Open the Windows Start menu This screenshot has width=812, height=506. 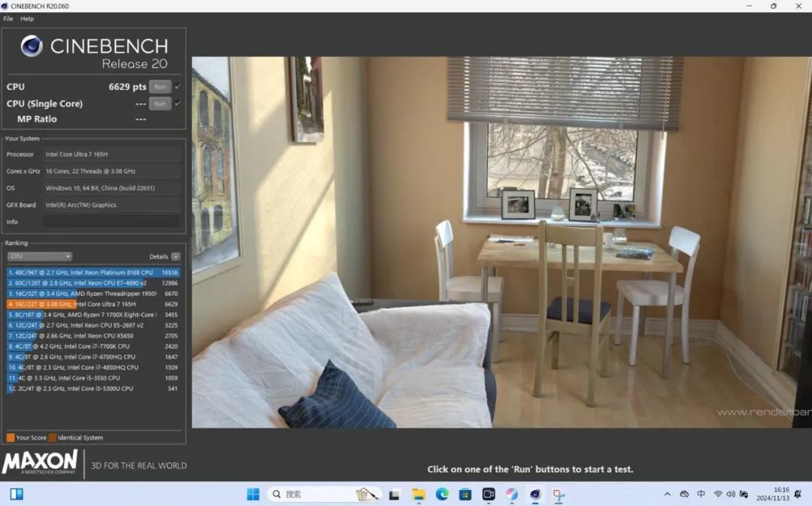point(253,495)
